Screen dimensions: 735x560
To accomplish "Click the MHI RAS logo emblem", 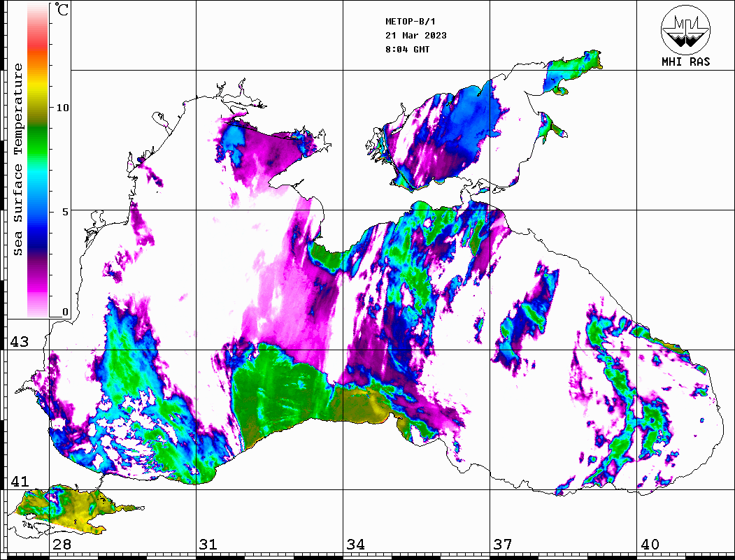I will tap(685, 29).
